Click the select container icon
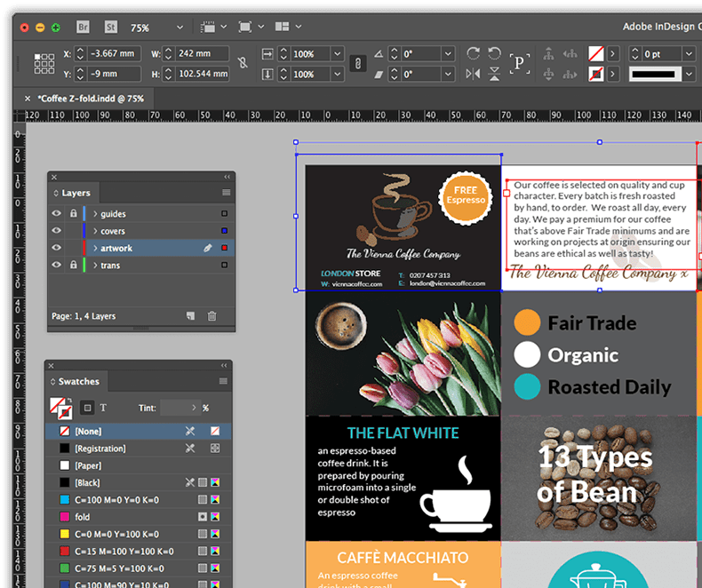 tap(548, 53)
